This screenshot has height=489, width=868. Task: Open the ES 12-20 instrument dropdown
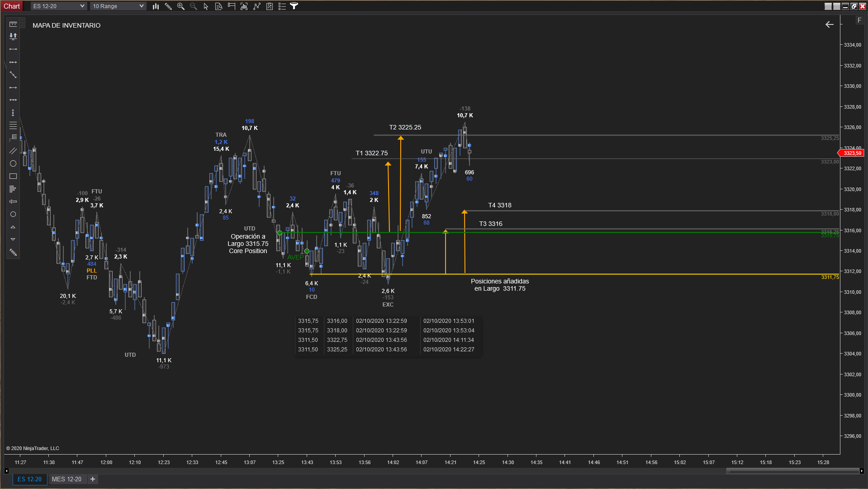tap(58, 6)
